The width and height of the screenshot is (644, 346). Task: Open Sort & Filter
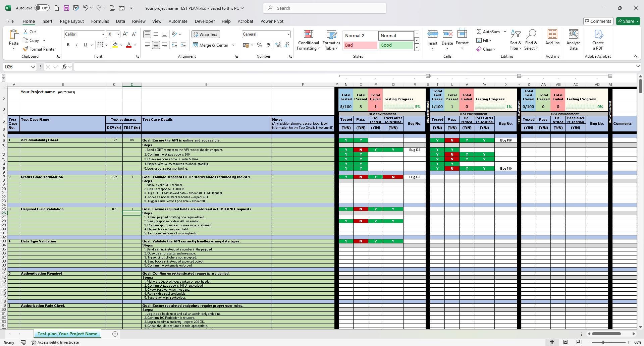coord(516,40)
